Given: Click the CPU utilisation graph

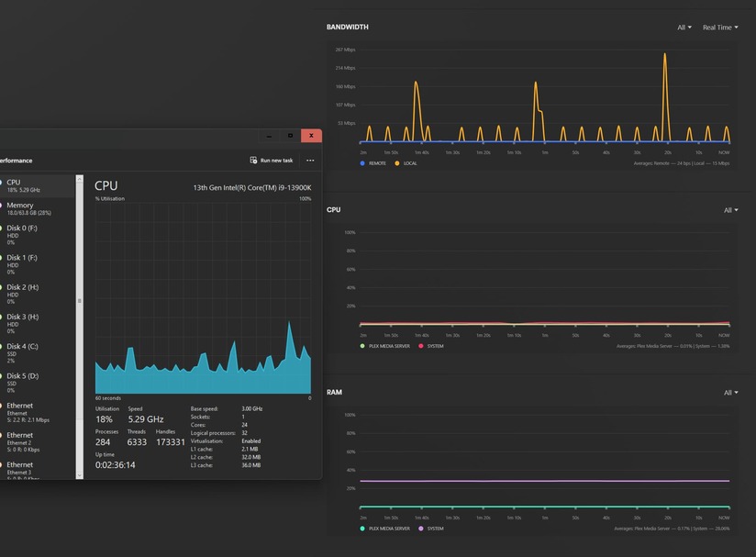Looking at the screenshot, I should tap(203, 298).
